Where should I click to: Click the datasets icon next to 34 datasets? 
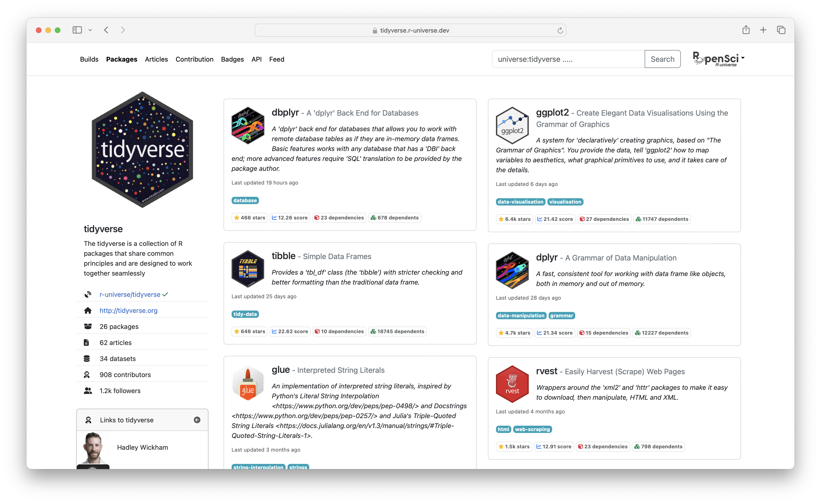click(87, 358)
